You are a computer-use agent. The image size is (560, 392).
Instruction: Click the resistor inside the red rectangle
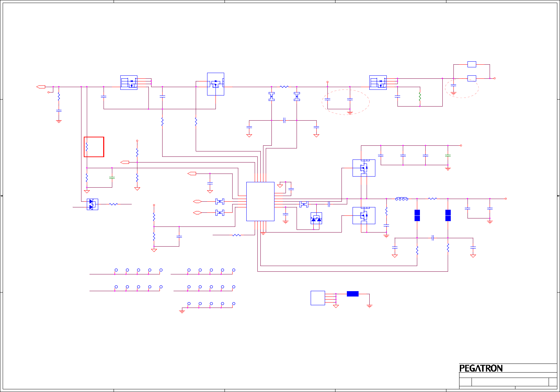tap(87, 147)
